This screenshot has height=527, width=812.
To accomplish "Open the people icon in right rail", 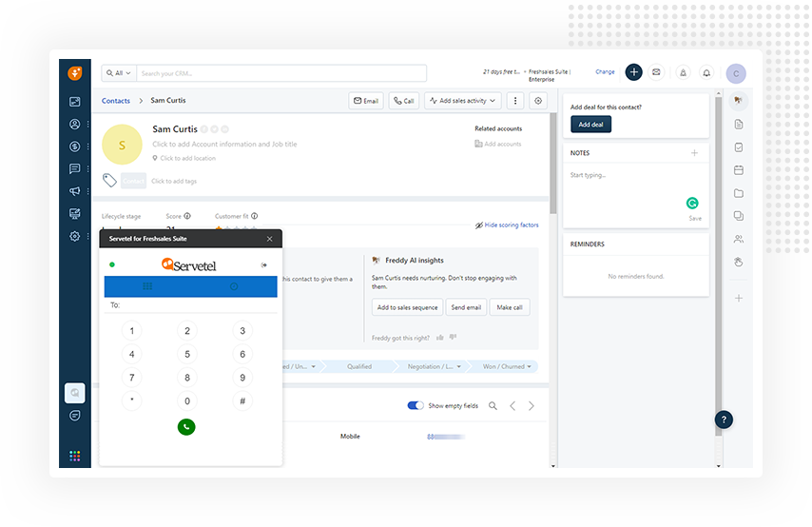I will coord(739,239).
